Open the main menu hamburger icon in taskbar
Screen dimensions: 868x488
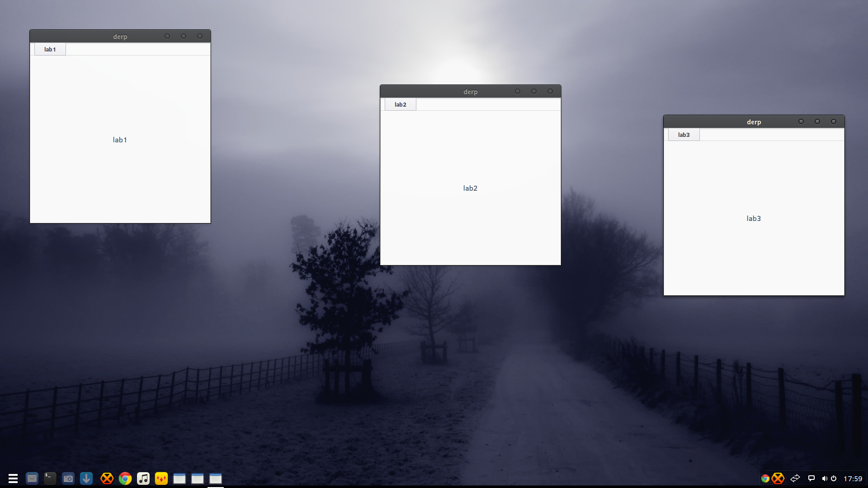click(x=13, y=478)
